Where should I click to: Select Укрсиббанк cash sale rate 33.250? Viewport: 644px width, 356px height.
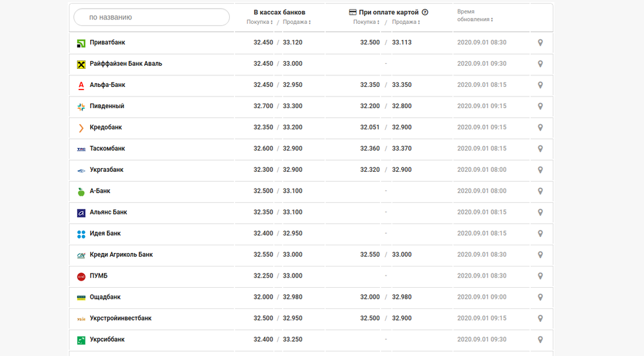click(x=292, y=339)
